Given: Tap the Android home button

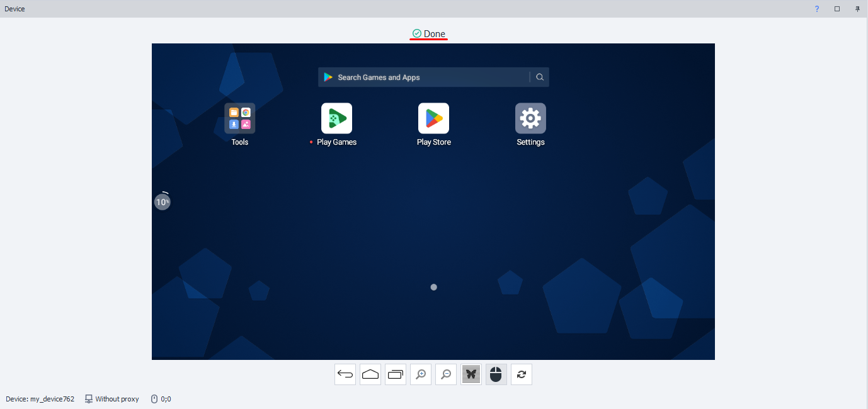Looking at the screenshot, I should point(370,375).
